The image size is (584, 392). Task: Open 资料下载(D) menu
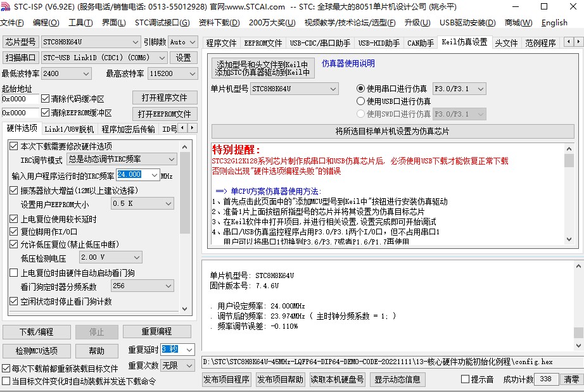click(x=219, y=23)
